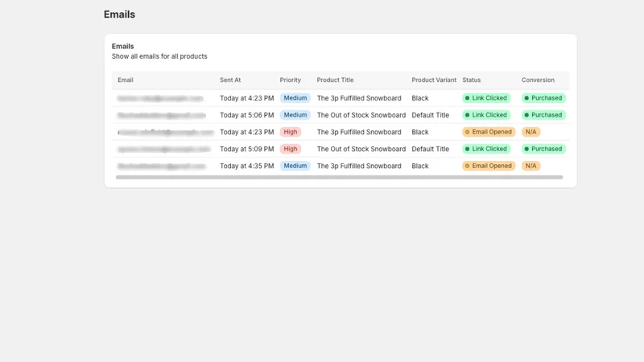Click the Sent At column header
644x362 pixels.
(230, 80)
